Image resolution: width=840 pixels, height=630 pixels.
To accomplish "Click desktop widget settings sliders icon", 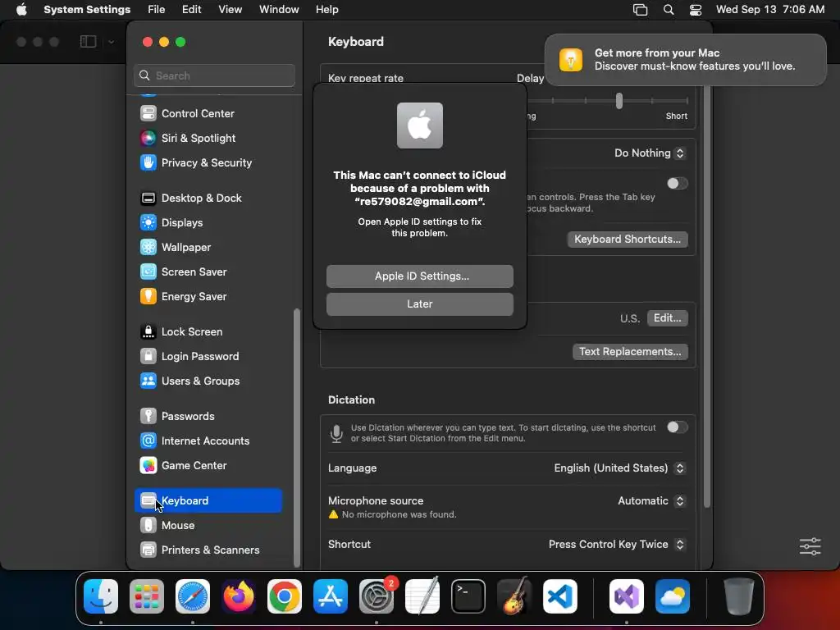I will point(810,546).
